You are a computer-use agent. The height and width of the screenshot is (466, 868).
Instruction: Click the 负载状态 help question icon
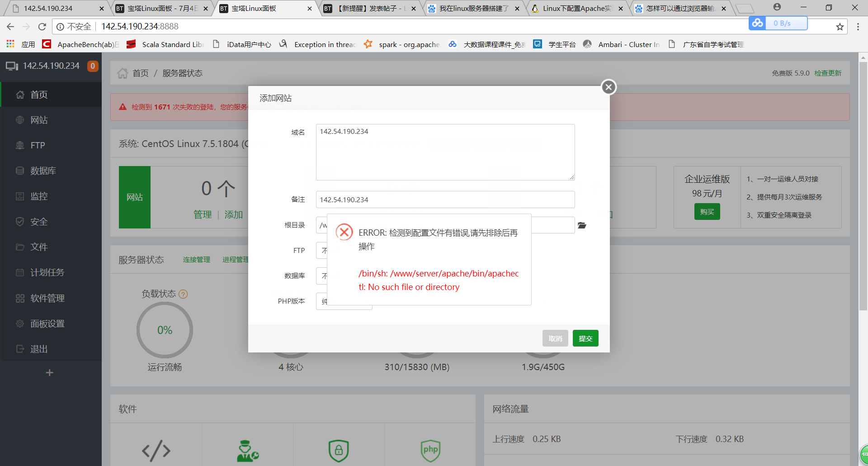[x=183, y=294]
